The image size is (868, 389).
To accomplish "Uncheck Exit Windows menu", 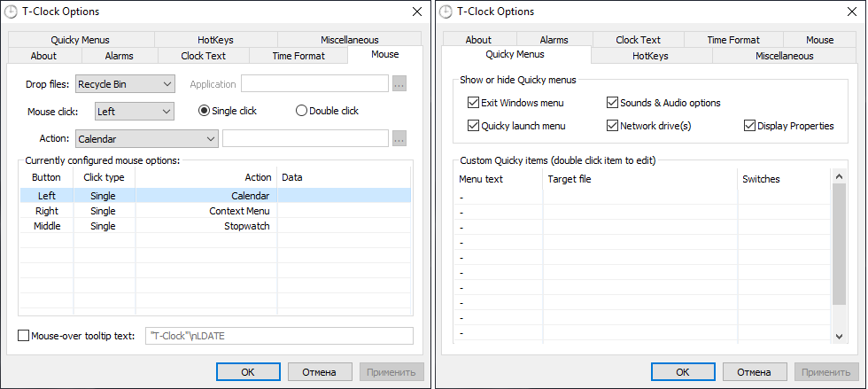I will click(473, 103).
